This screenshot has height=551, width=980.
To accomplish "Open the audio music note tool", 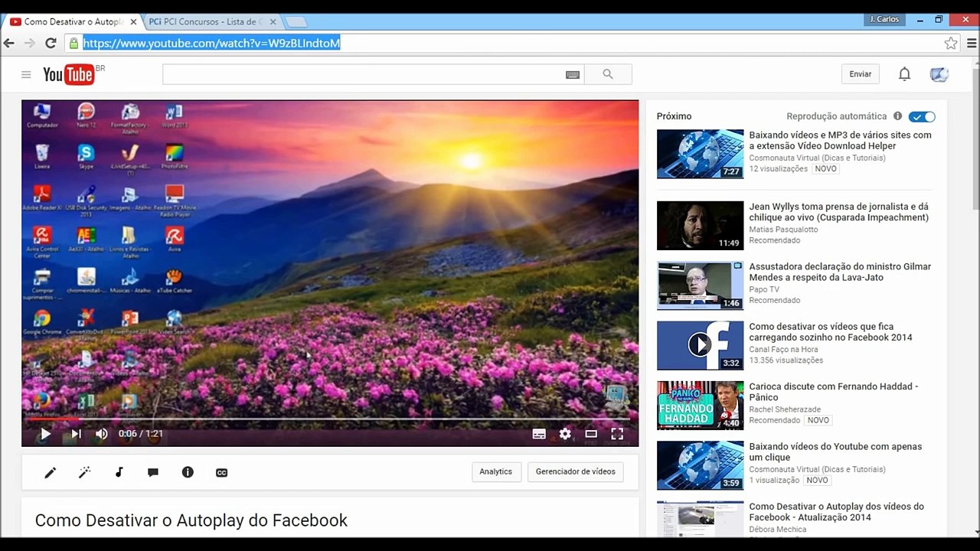I will tap(119, 472).
